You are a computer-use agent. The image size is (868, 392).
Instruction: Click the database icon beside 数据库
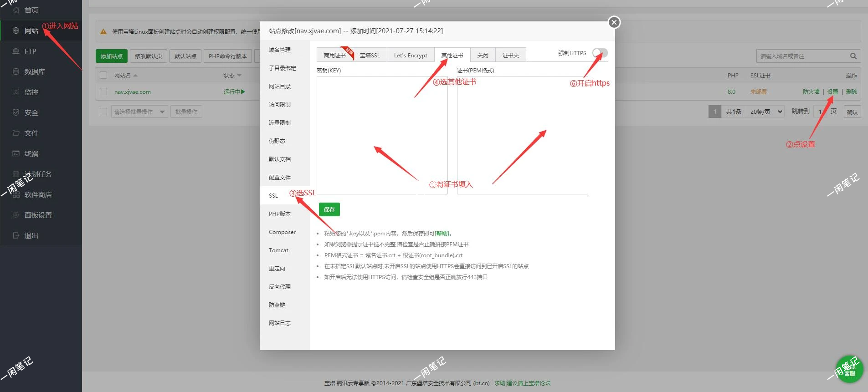(16, 71)
